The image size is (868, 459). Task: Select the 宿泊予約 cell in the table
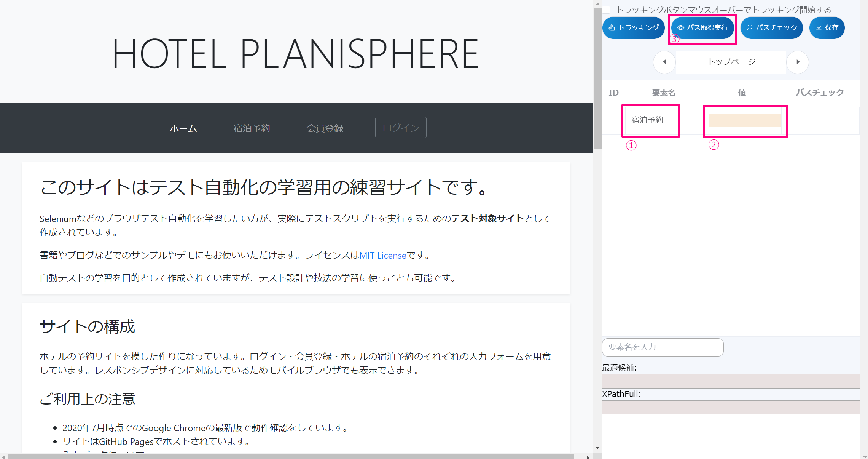pyautogui.click(x=650, y=120)
